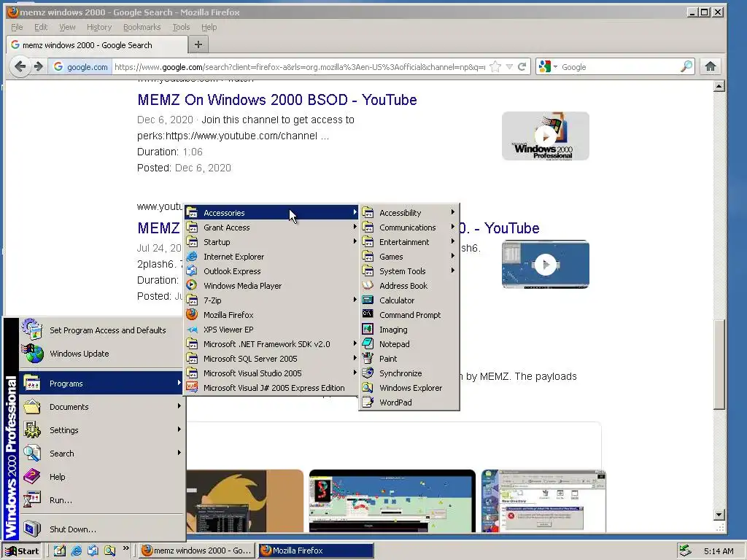Go to Firefox home page icon
Image resolution: width=747 pixels, height=560 pixels.
pyautogui.click(x=711, y=66)
